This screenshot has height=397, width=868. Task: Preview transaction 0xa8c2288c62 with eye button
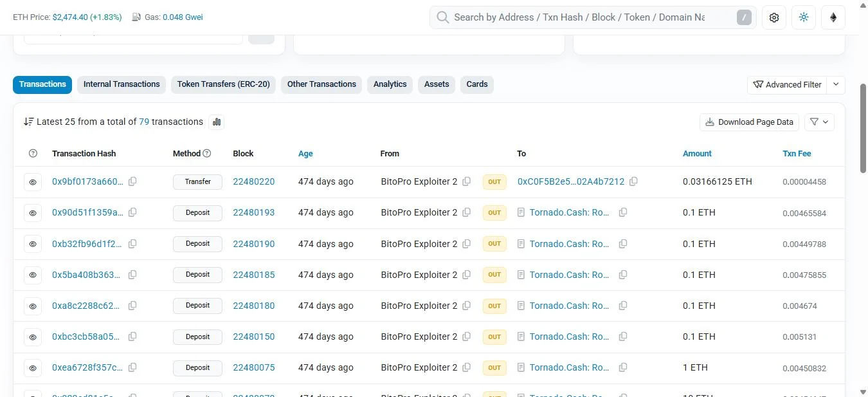33,306
